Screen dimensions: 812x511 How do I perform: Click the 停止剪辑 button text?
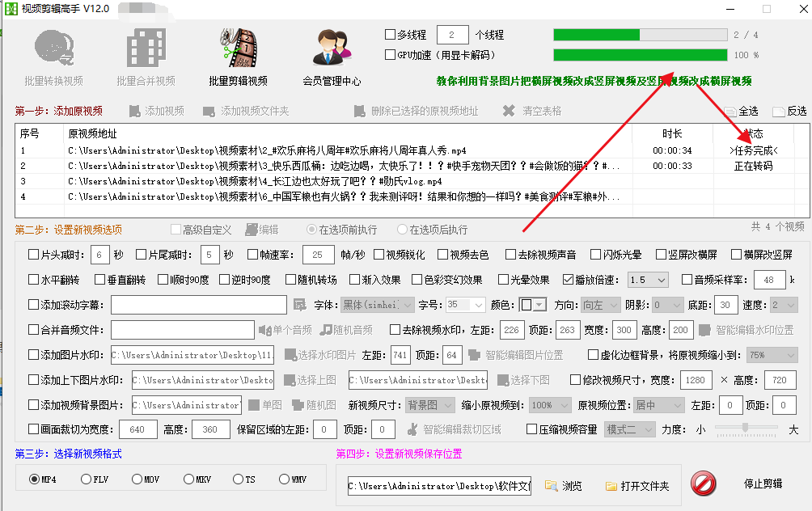click(x=763, y=484)
